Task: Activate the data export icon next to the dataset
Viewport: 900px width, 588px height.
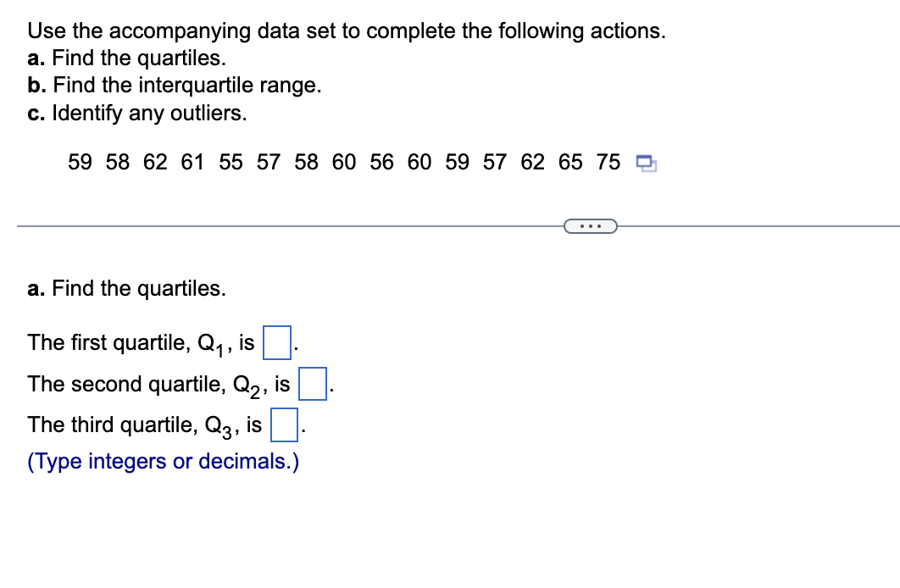Action: click(x=646, y=164)
